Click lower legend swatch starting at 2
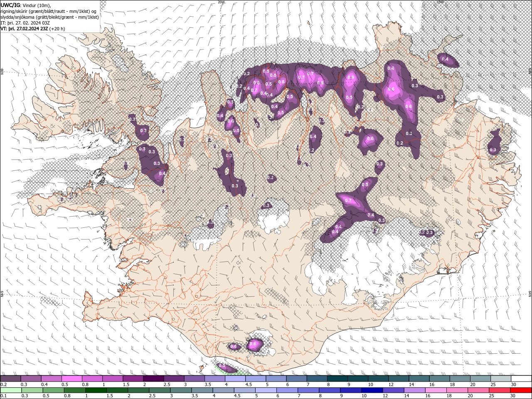Screen dimensions: 532x399 click(139, 390)
